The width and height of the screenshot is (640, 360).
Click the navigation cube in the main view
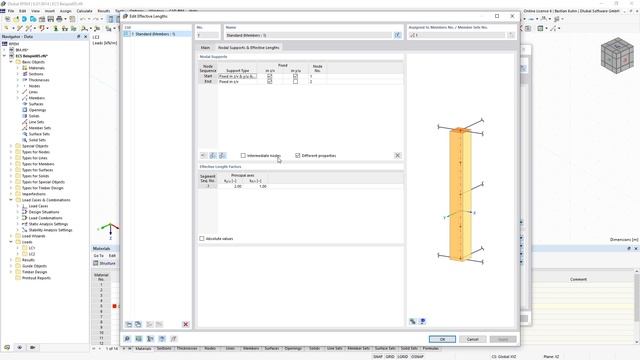pyautogui.click(x=617, y=56)
